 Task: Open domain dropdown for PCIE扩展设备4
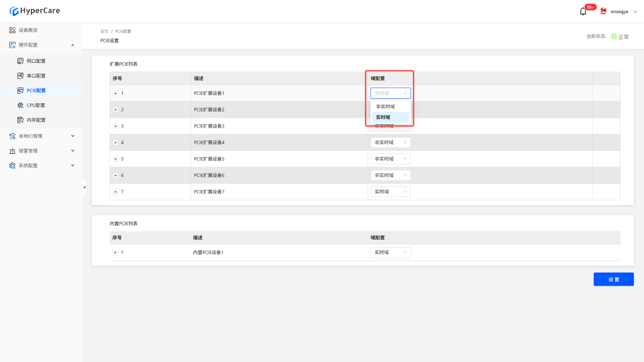[x=390, y=143]
